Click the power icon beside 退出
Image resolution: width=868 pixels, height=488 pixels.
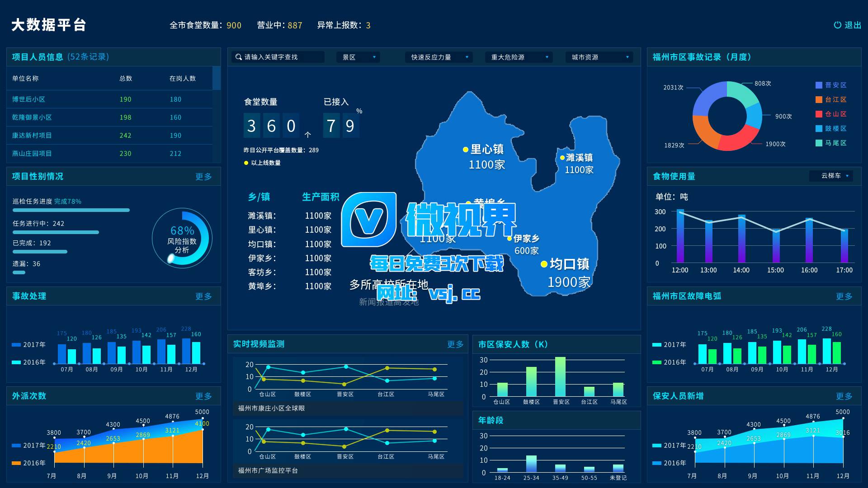[x=837, y=25]
